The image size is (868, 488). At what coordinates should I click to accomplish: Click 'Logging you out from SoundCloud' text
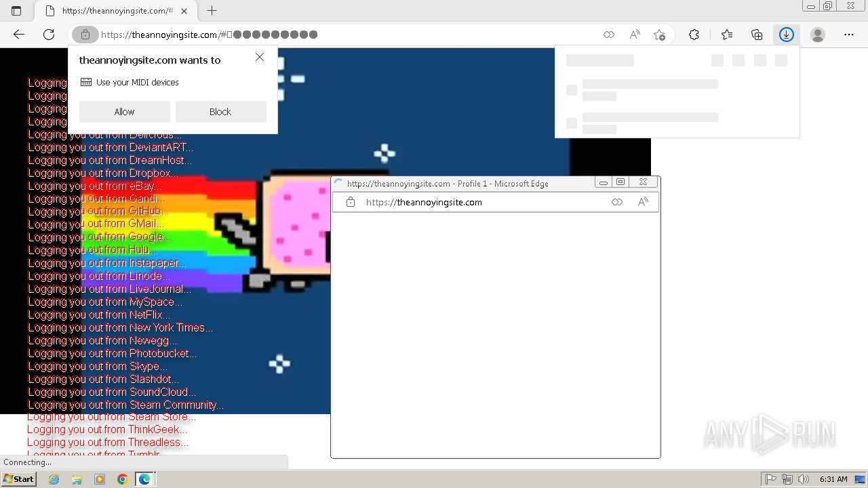tap(112, 392)
